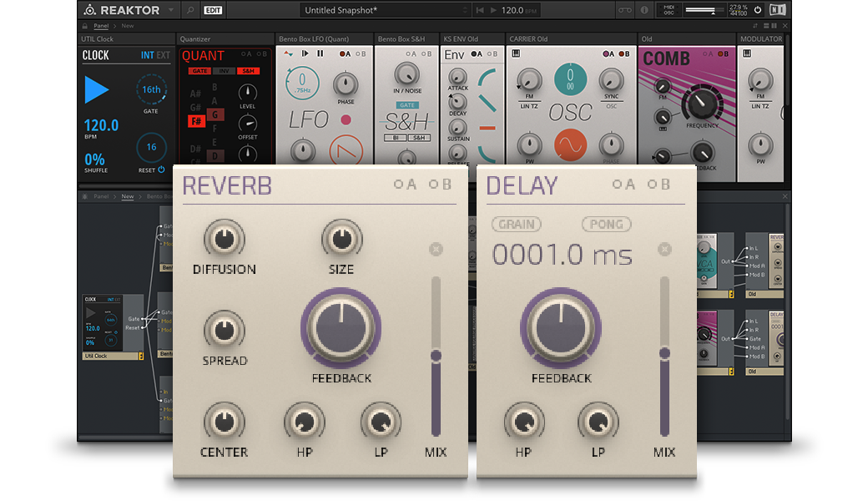The width and height of the screenshot is (868, 501).
Task: Toggle the GATE button in S&H block
Action: coord(407,105)
